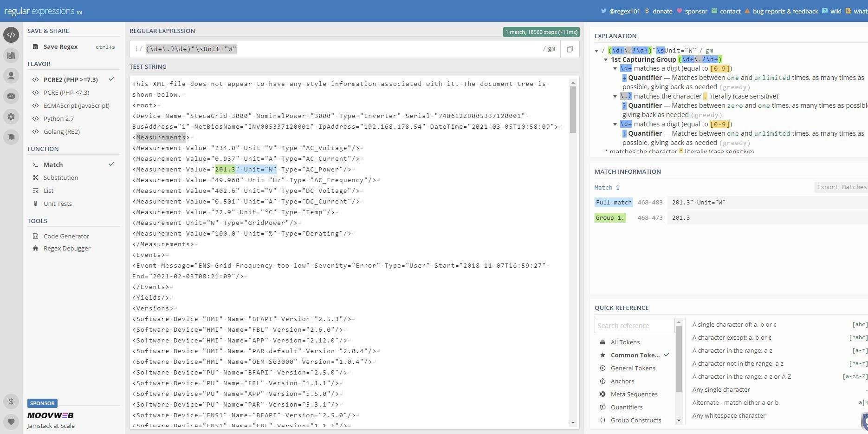Click the Code Generator icon
This screenshot has height=434, width=868.
36,236
